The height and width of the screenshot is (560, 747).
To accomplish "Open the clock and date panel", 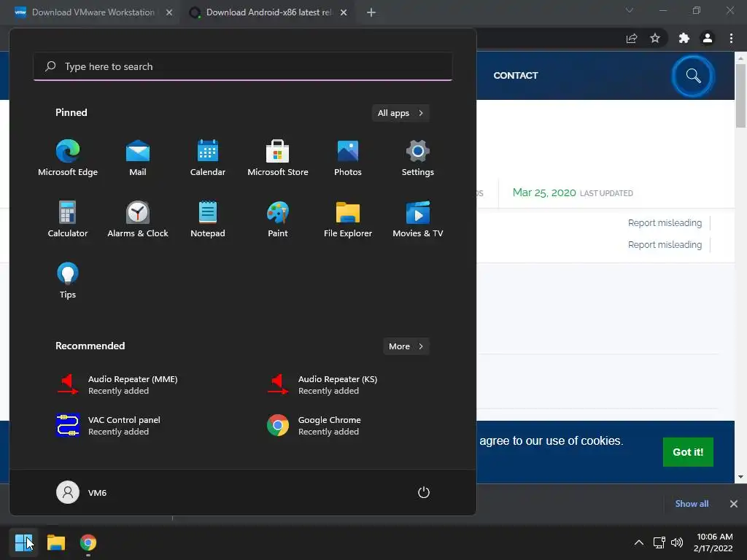I will pyautogui.click(x=713, y=542).
